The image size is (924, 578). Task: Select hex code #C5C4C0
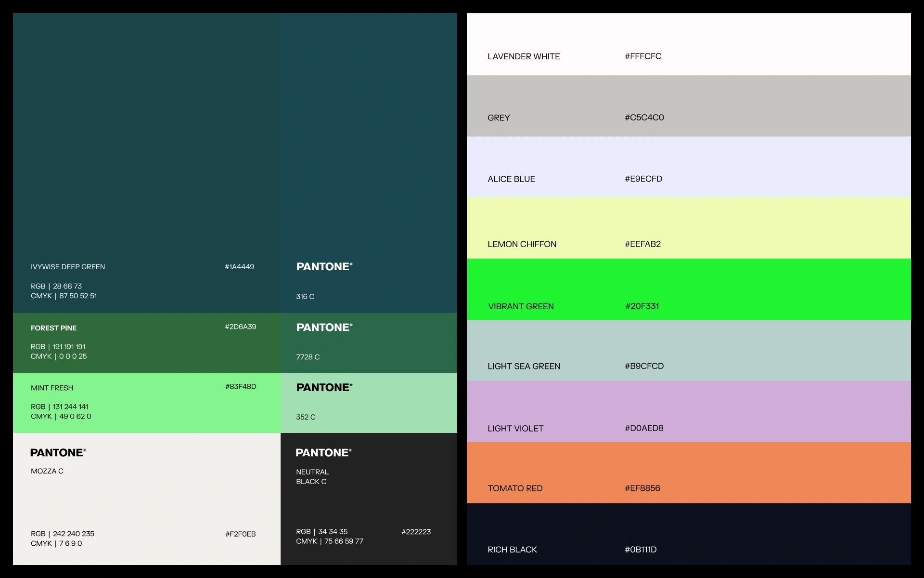click(644, 118)
